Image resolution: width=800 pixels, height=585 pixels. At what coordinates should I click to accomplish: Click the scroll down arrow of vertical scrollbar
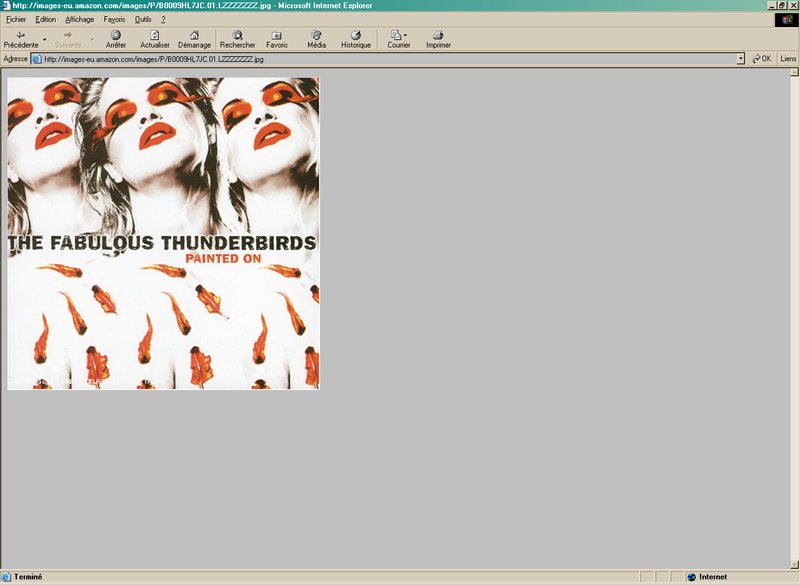[794, 564]
